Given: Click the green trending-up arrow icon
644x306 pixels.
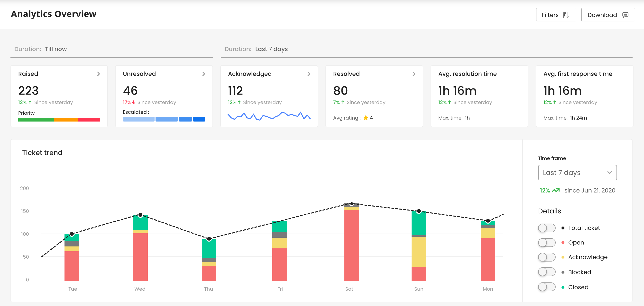Looking at the screenshot, I should click(556, 191).
